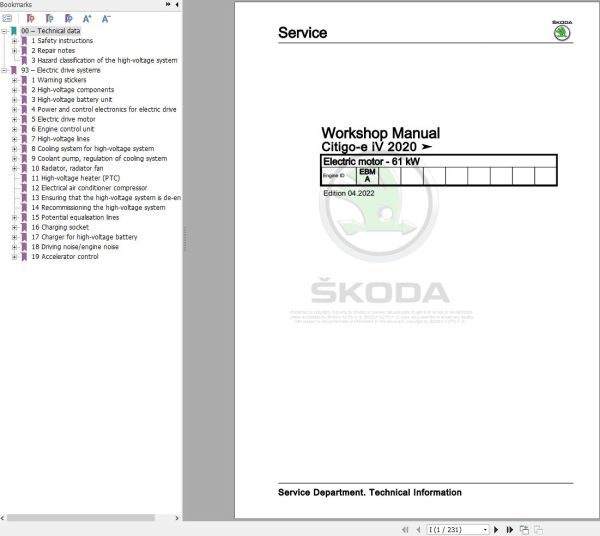
Task: Expand the 3 High-voltage battery unit bookmark
Action: click(15, 99)
